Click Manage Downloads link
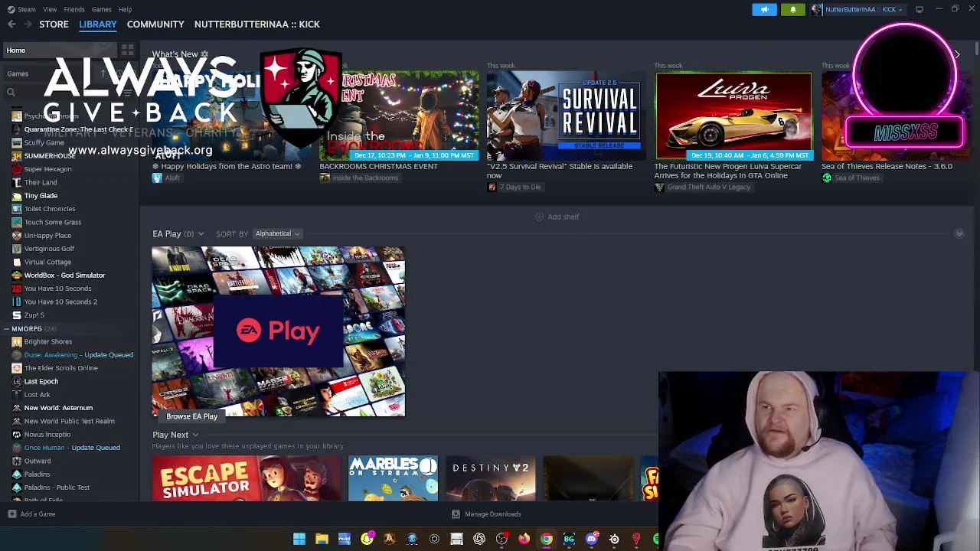This screenshot has width=980, height=551. coord(486,514)
